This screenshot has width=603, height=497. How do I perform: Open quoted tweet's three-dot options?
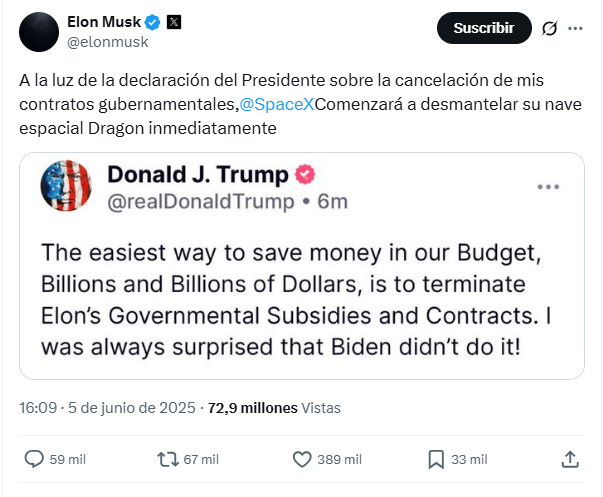coord(548,187)
